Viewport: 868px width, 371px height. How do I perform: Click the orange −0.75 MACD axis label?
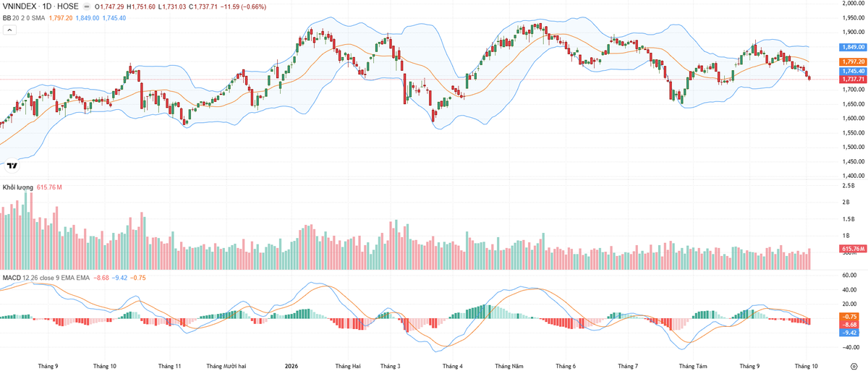[851, 317]
